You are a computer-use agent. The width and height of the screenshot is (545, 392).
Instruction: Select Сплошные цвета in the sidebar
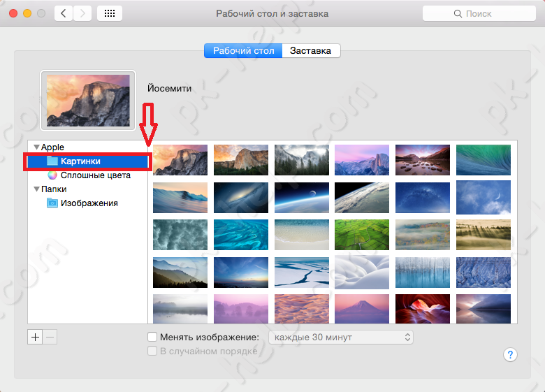(88, 175)
